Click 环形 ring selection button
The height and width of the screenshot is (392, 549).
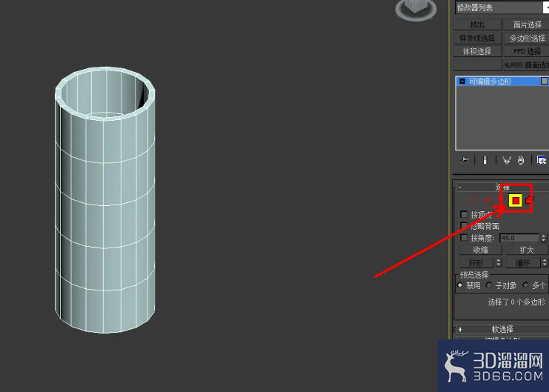click(476, 262)
